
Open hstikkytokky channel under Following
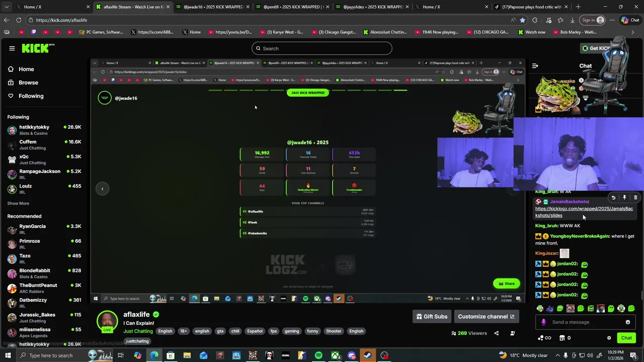pyautogui.click(x=44, y=130)
